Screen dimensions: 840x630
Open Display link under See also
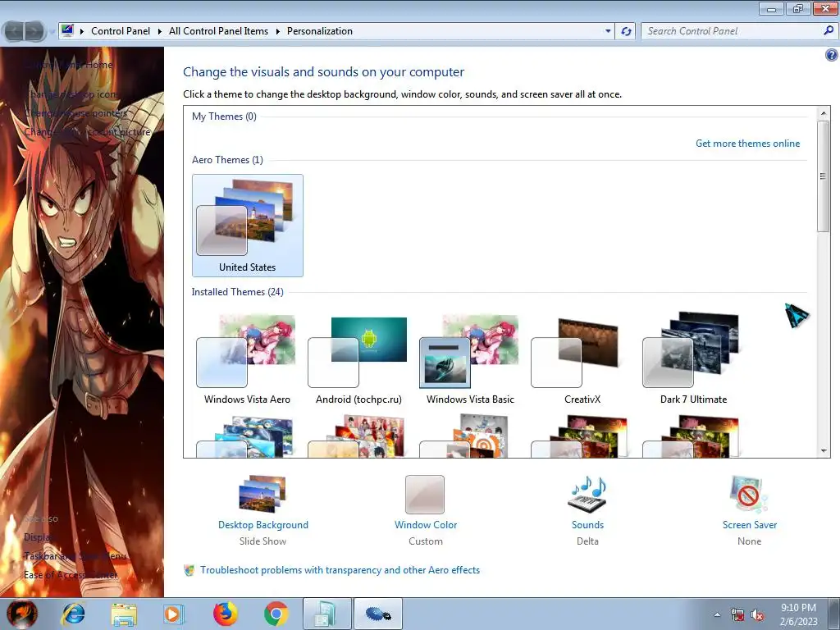coord(39,536)
